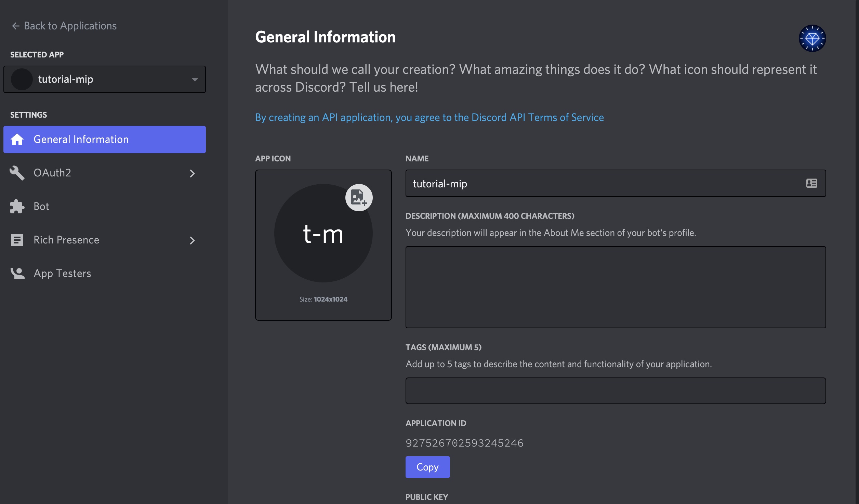Click the tutorial-mip avatar in the app selector
859x504 pixels.
click(x=22, y=79)
